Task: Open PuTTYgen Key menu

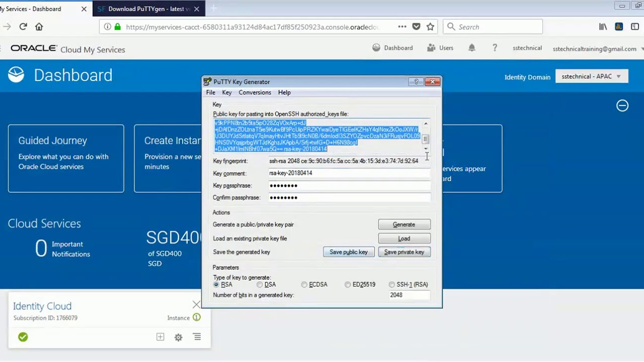Action: click(227, 93)
